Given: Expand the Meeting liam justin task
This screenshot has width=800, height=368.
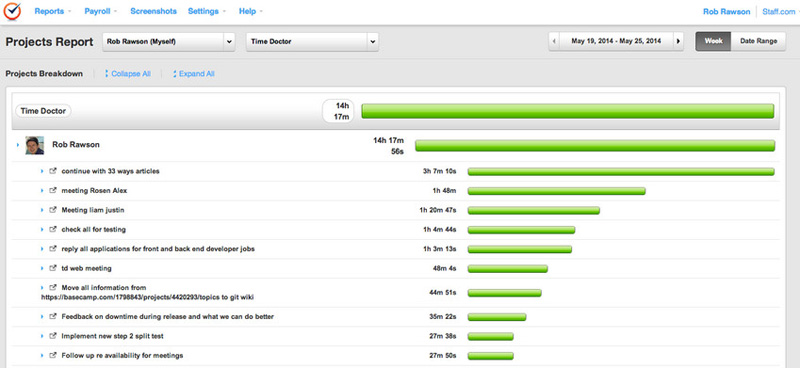Looking at the screenshot, I should pyautogui.click(x=42, y=210).
